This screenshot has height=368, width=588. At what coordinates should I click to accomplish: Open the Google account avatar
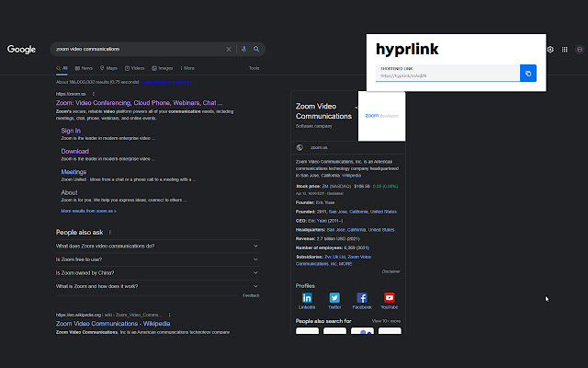(x=580, y=49)
